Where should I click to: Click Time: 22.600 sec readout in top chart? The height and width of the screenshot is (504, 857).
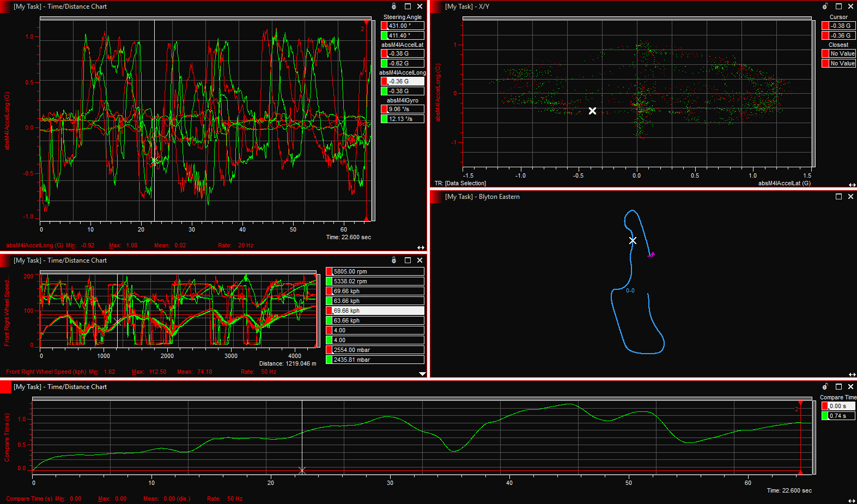coord(349,237)
